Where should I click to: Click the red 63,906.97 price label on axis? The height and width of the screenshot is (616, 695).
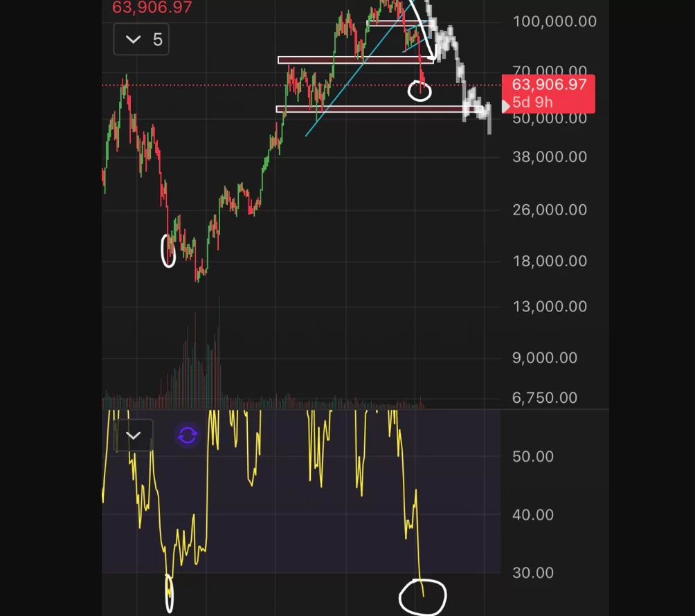tap(548, 85)
